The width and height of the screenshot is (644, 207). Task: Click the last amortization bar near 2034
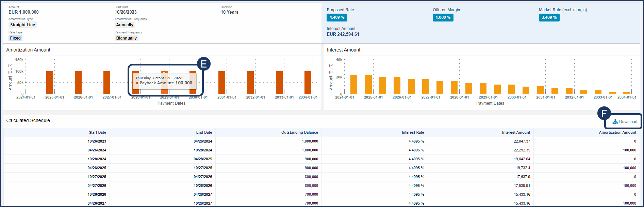[x=308, y=83]
